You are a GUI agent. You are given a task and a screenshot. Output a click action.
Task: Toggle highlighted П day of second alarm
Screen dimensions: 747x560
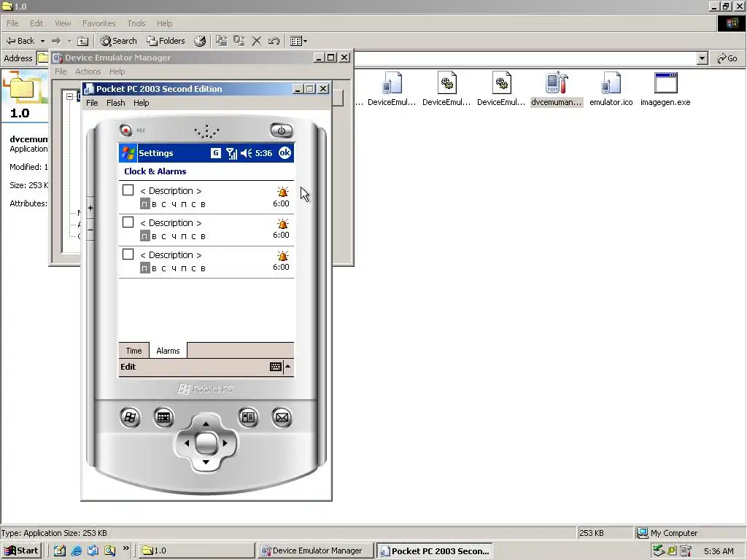[x=145, y=236]
